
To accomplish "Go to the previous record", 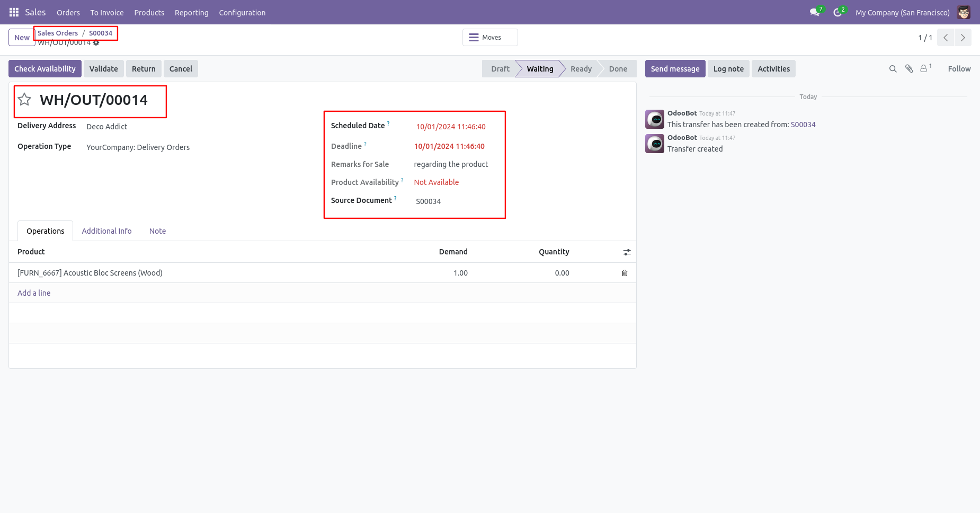I will point(946,38).
